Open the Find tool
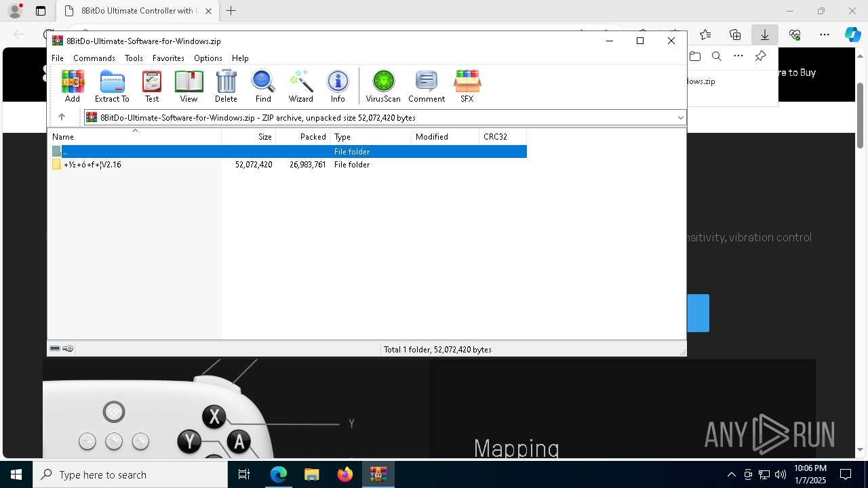Viewport: 868px width, 488px height. (263, 86)
